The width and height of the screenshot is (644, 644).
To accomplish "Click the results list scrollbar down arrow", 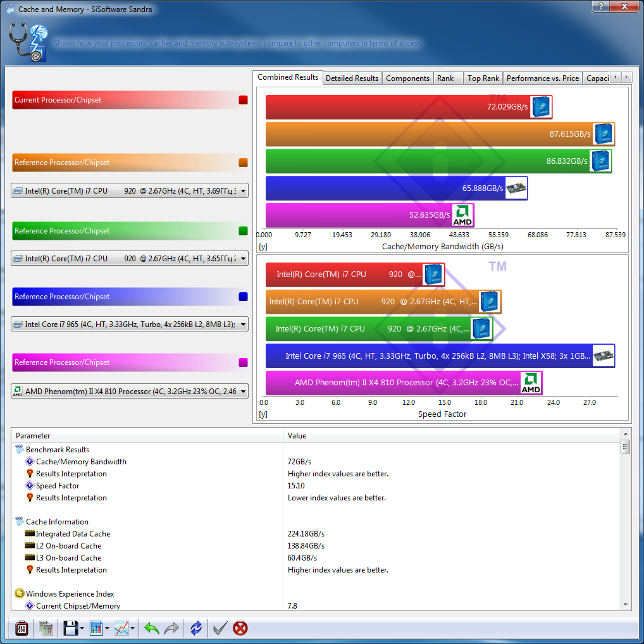I will (x=626, y=605).
